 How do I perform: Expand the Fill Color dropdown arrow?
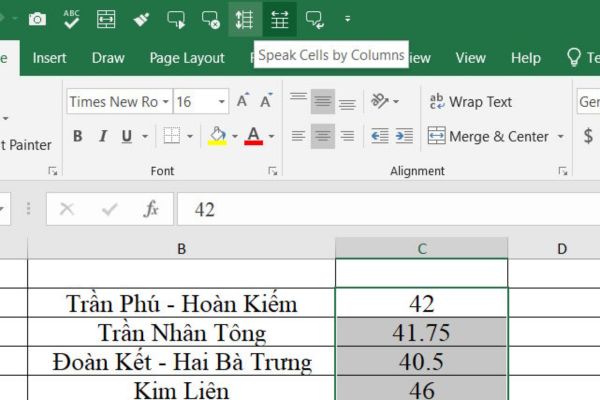[x=235, y=136]
